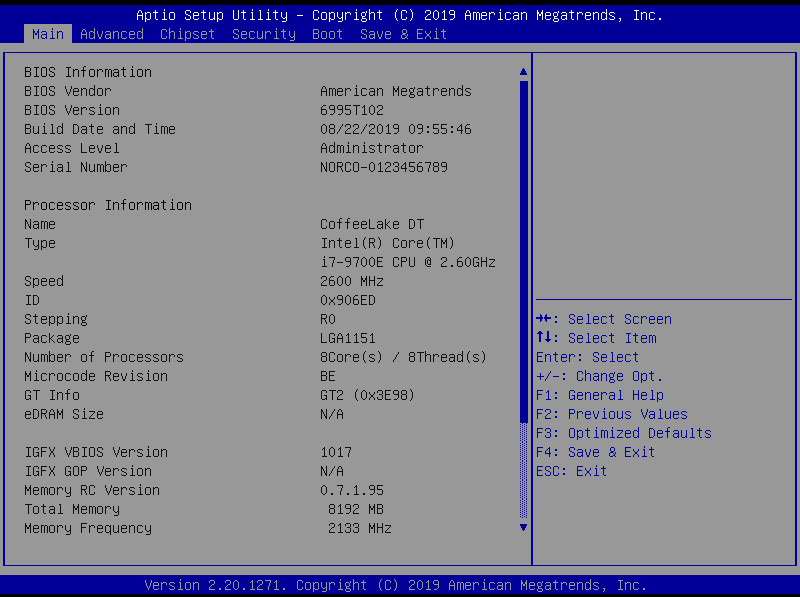Image resolution: width=800 pixels, height=597 pixels.
Task: Select the Boot tab
Action: [327, 34]
